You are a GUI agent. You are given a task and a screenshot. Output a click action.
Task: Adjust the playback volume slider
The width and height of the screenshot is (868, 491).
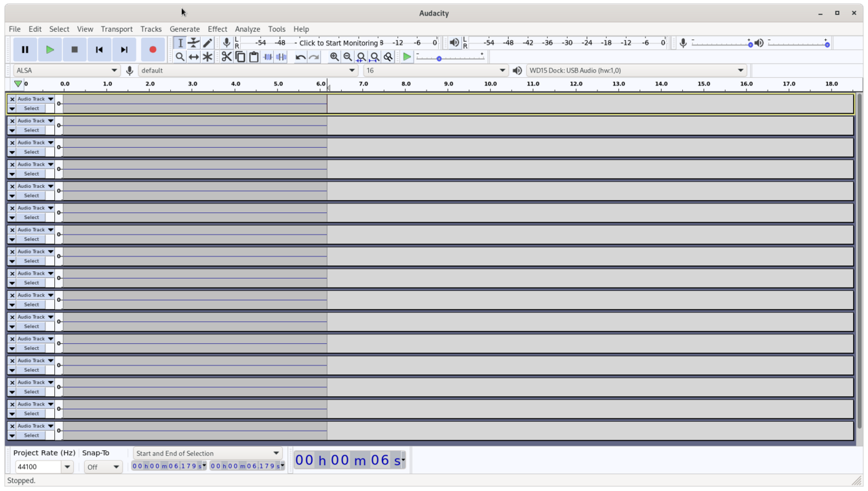[798, 43]
